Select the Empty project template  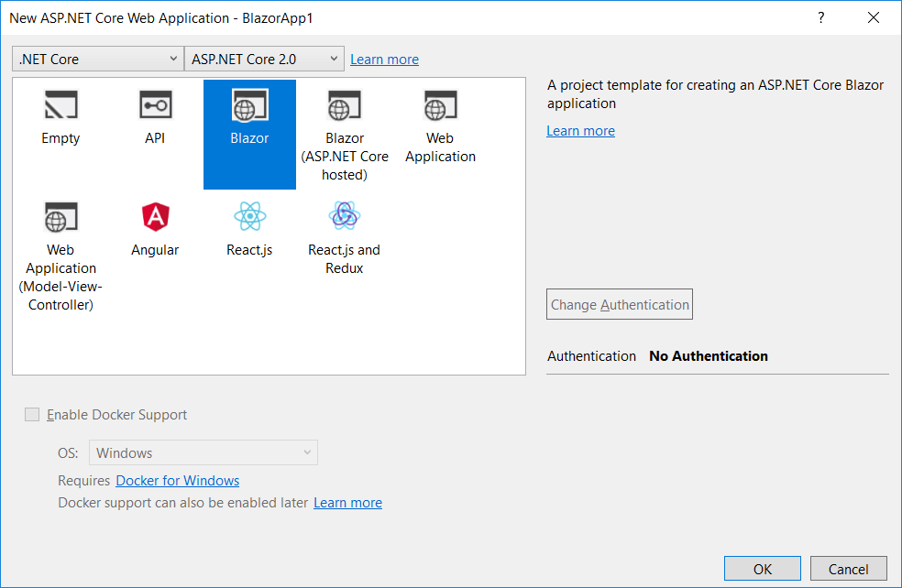pos(60,110)
